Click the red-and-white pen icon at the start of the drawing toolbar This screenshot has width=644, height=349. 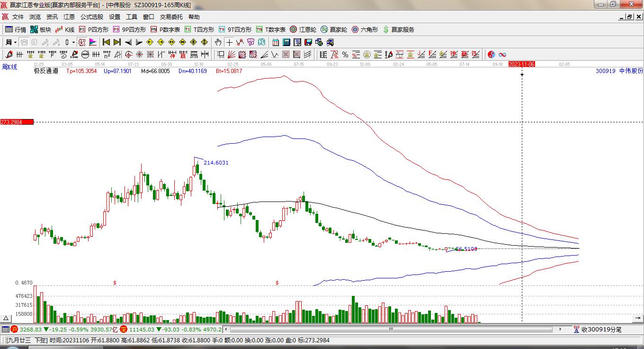(9, 55)
